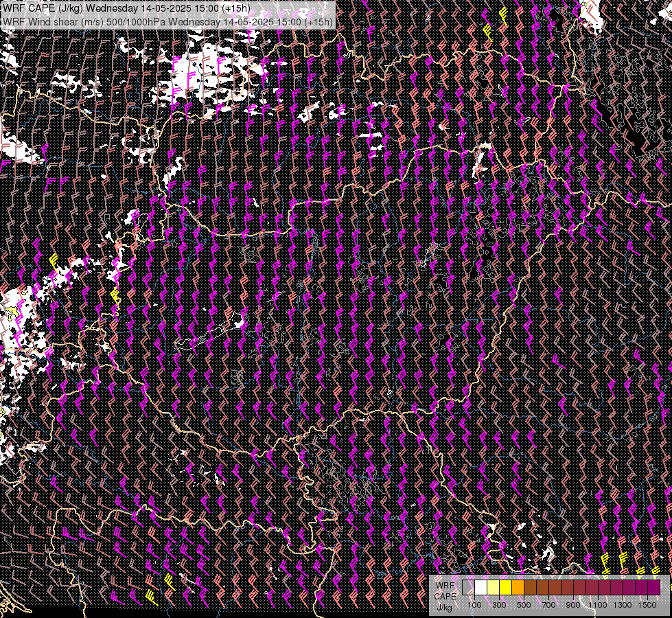Click the 1100–1200 J/kg CAPE legend swatch

coord(605,588)
